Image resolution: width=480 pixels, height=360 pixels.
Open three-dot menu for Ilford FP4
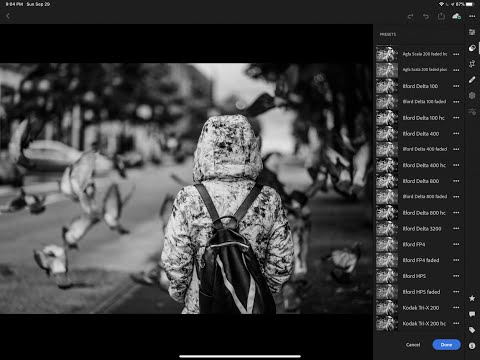(456, 244)
